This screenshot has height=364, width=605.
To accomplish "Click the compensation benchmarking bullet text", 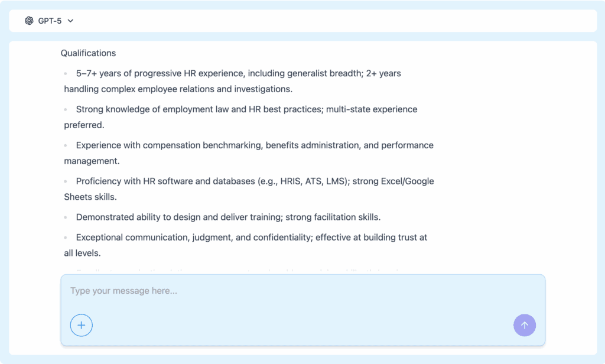I will (255, 145).
